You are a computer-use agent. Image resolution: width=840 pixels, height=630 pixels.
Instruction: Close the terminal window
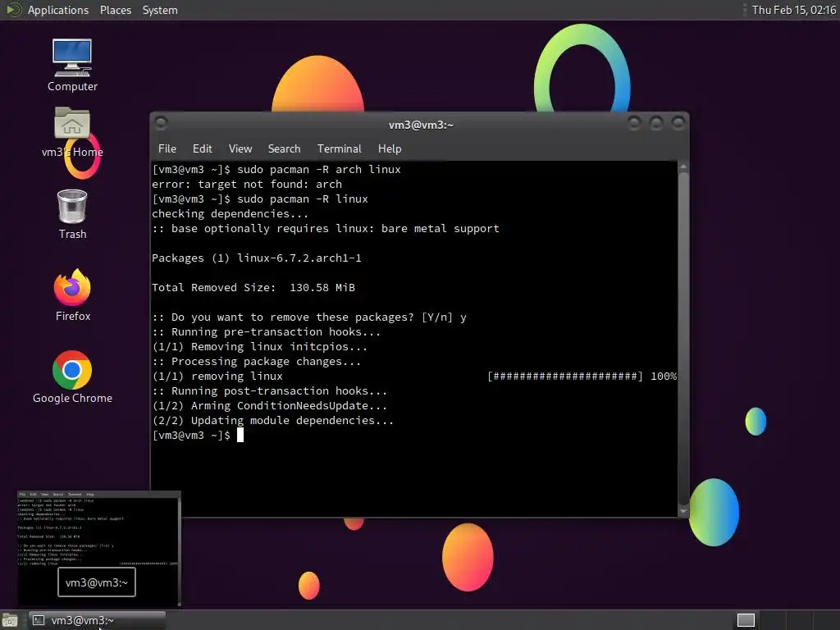tap(678, 123)
